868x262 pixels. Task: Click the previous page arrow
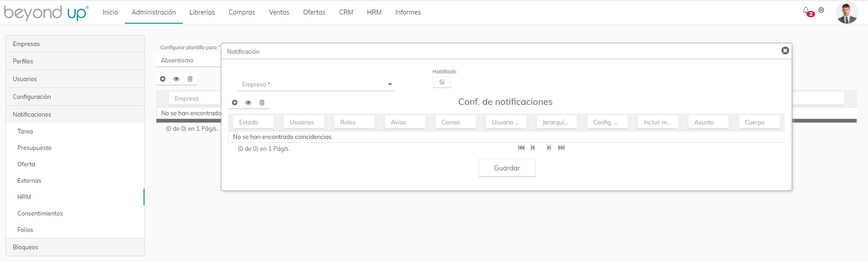pyautogui.click(x=533, y=148)
